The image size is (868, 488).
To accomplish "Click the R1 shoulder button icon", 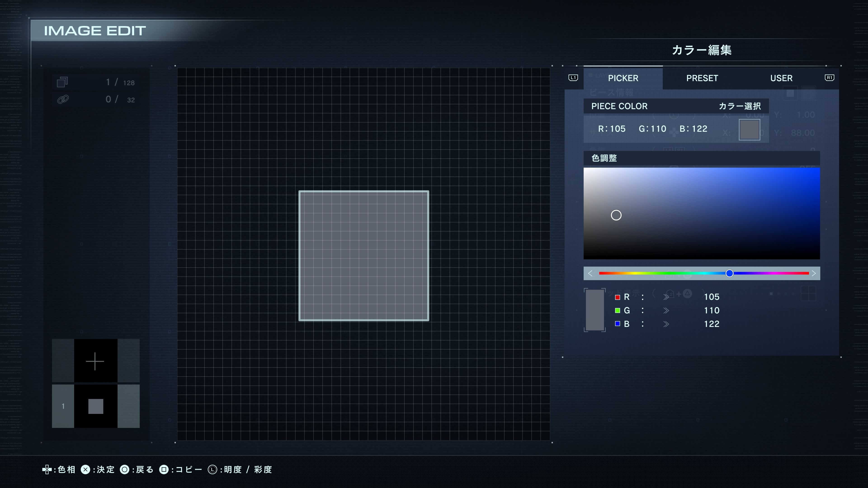I will 829,78.
